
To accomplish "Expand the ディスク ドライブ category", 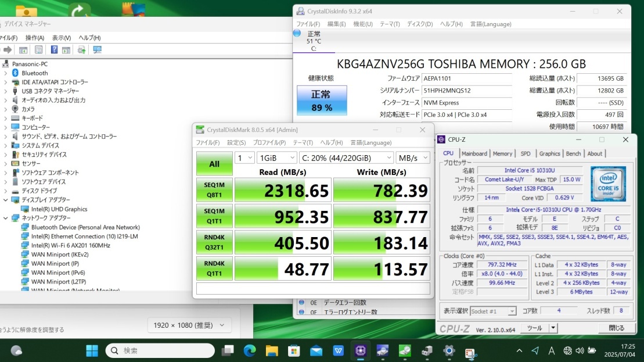I will 6,191.
